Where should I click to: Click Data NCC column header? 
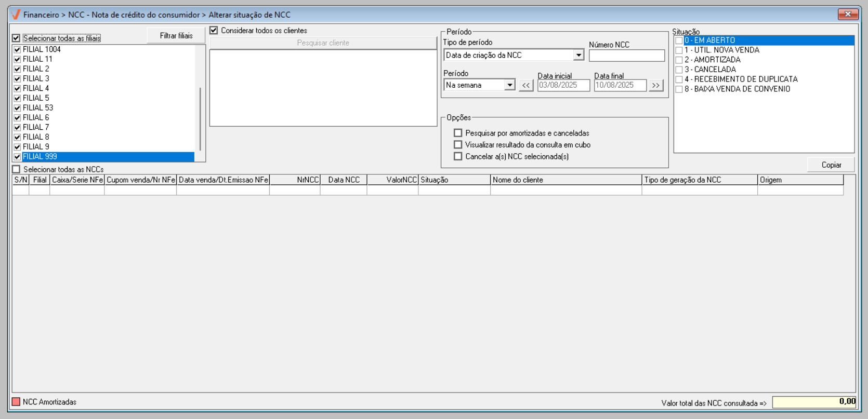click(x=344, y=180)
